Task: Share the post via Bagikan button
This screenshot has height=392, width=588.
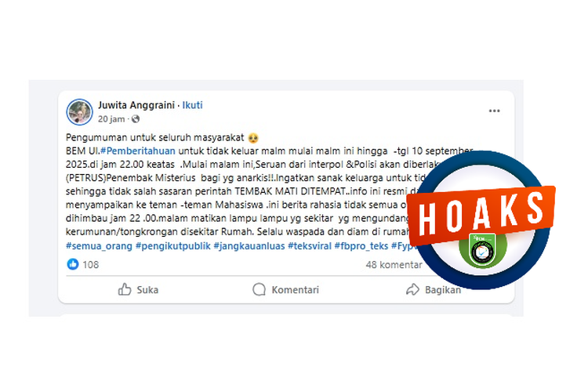Action: [434, 289]
